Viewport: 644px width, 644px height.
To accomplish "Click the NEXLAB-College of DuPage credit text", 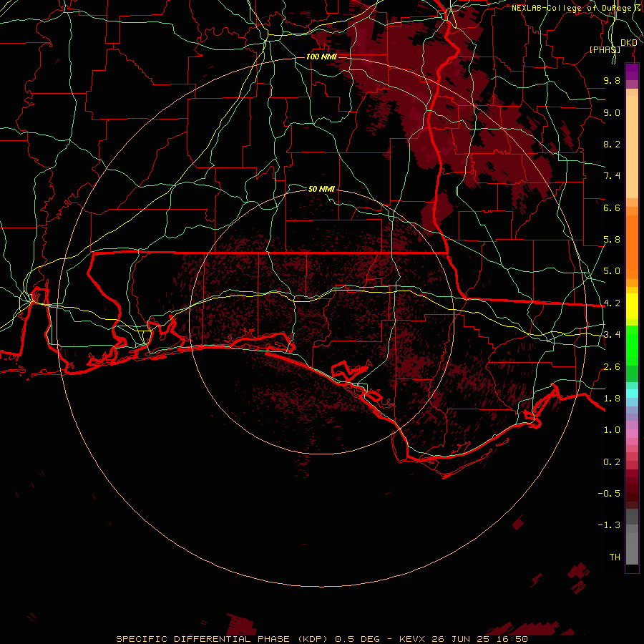I will (x=577, y=8).
